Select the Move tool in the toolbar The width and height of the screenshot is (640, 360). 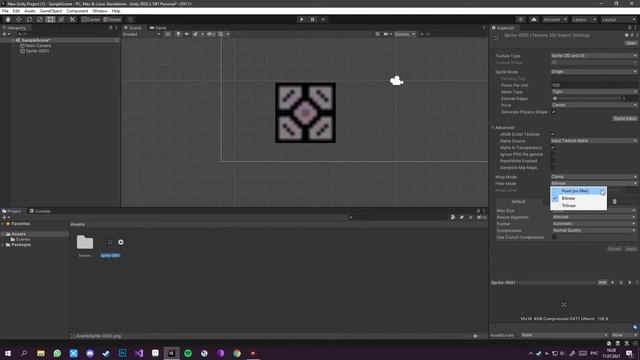click(18, 19)
